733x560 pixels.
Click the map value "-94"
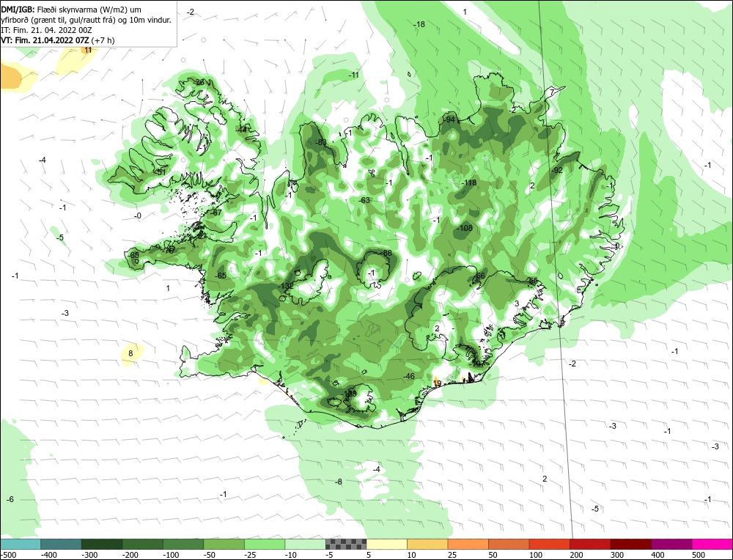click(x=449, y=119)
